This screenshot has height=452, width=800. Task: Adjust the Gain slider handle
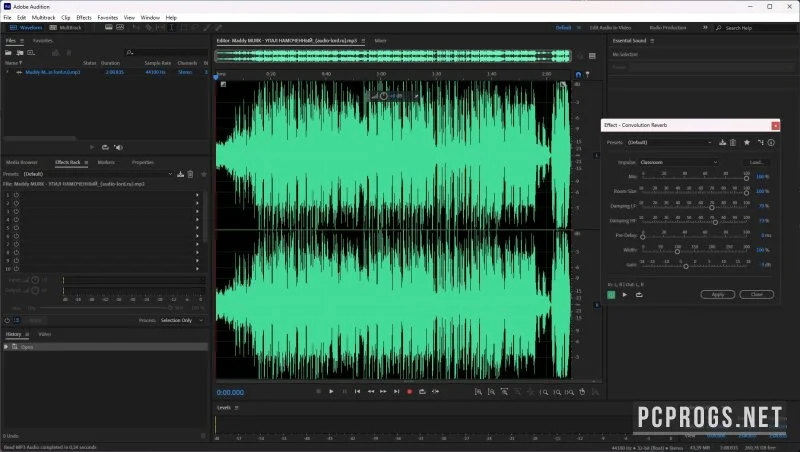point(686,266)
